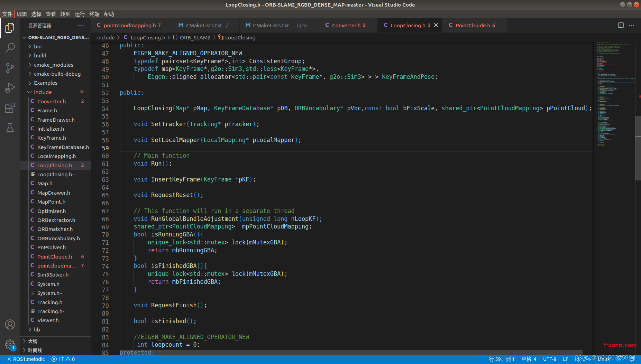Open Viewer.h in the file tree

tap(55, 320)
